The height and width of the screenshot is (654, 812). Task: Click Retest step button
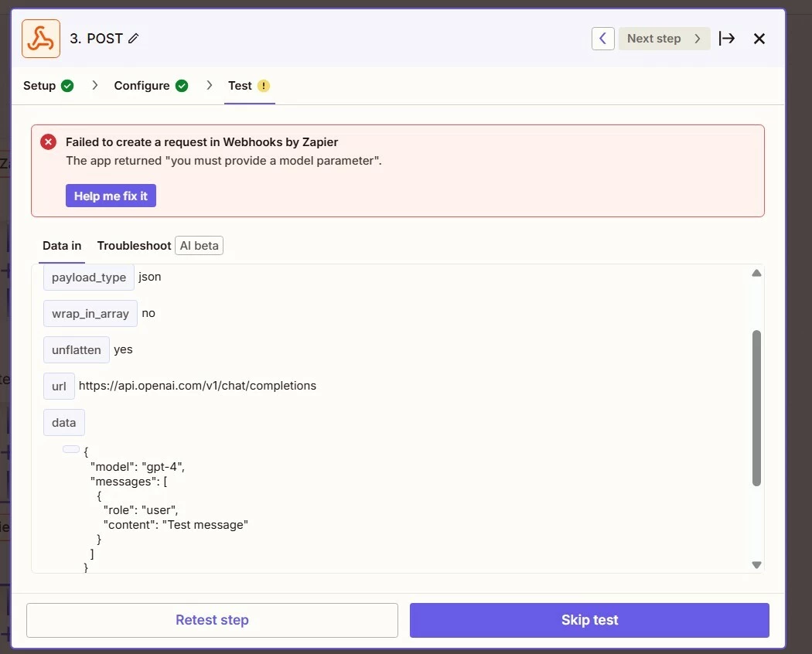tap(213, 620)
